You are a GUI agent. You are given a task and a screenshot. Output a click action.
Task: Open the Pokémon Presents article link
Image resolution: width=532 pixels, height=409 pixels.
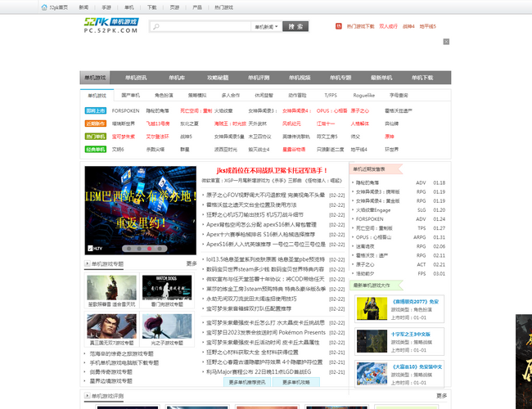[266, 332]
